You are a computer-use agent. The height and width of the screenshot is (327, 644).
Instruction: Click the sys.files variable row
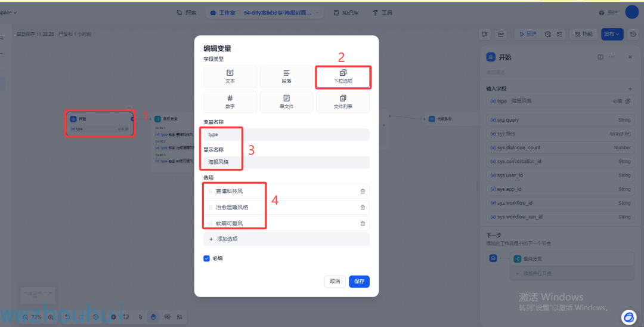pyautogui.click(x=560, y=134)
